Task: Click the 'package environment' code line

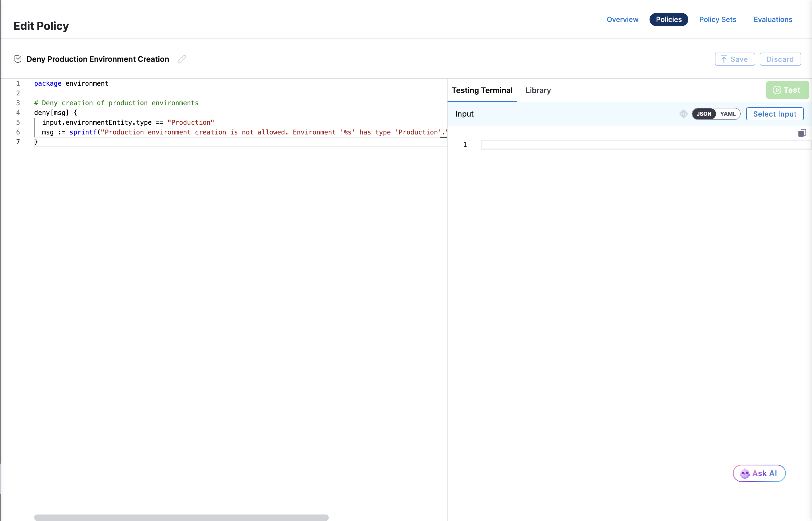Action: 71,83
